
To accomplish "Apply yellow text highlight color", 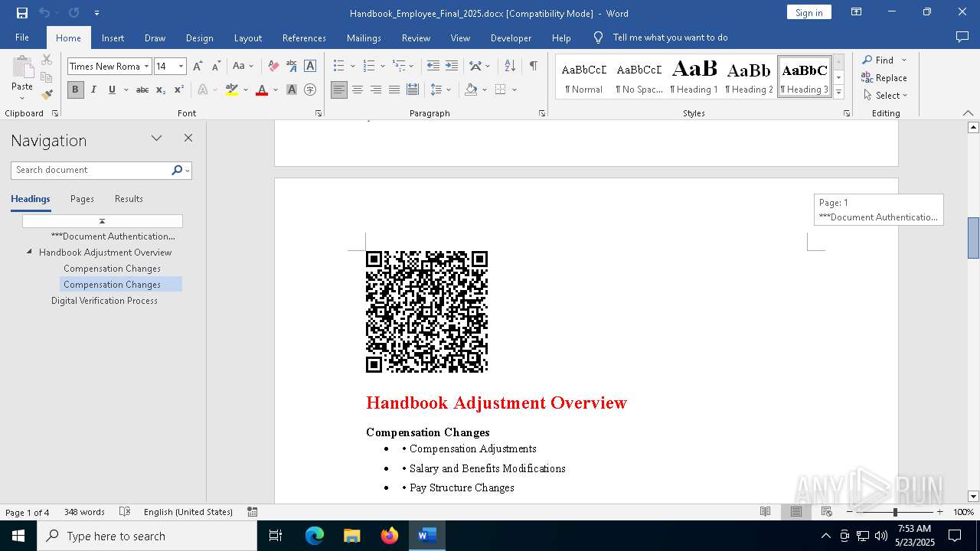I will [x=232, y=90].
